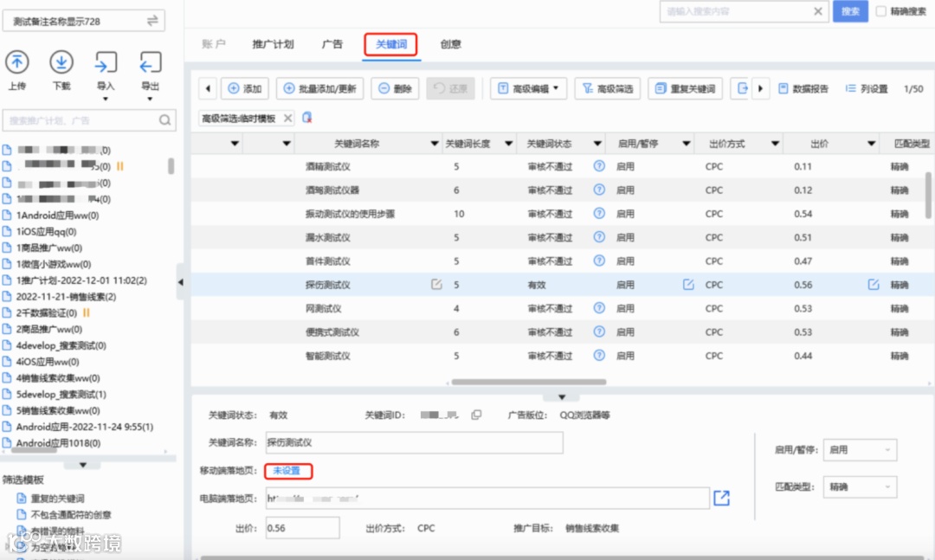This screenshot has width=935, height=560.
Task: Click the 出价 input field showing 0.56
Action: pyautogui.click(x=303, y=528)
